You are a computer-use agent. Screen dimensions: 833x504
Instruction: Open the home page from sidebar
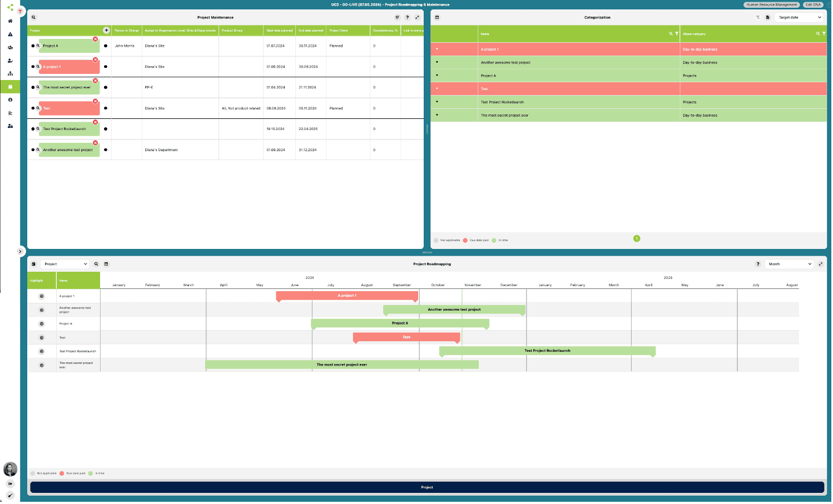(x=10, y=21)
